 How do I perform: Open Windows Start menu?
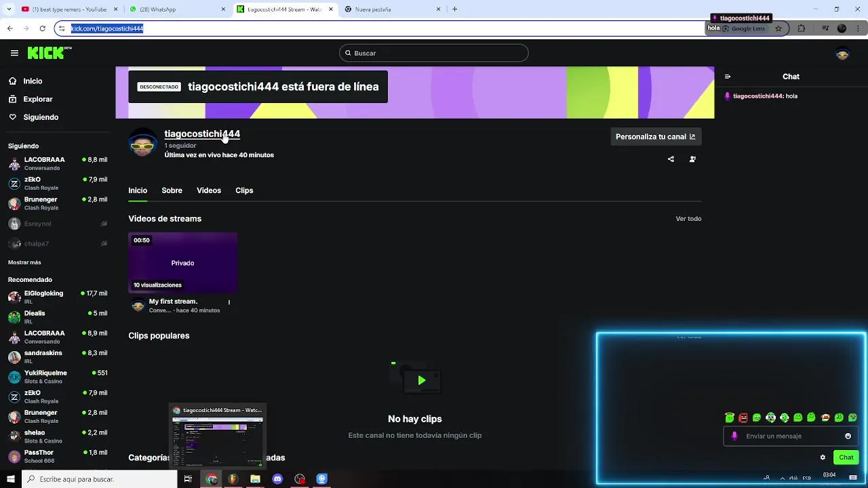(x=10, y=479)
